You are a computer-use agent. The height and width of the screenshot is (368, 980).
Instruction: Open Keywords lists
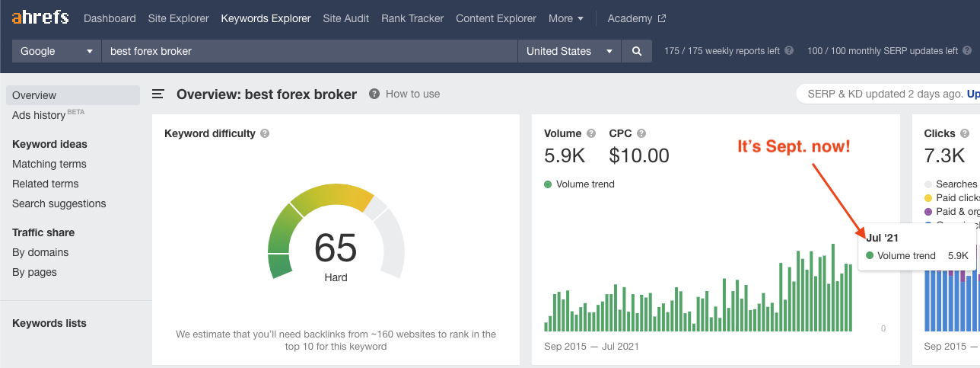tap(49, 323)
